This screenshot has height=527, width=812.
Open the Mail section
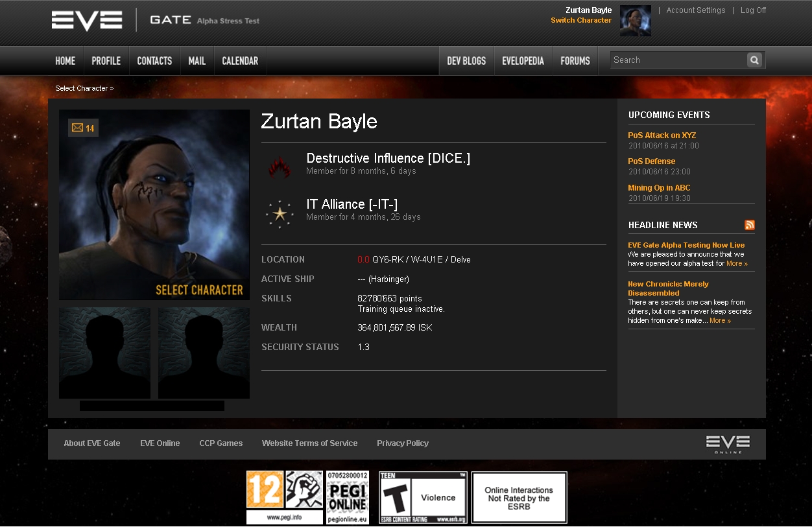[x=197, y=61]
